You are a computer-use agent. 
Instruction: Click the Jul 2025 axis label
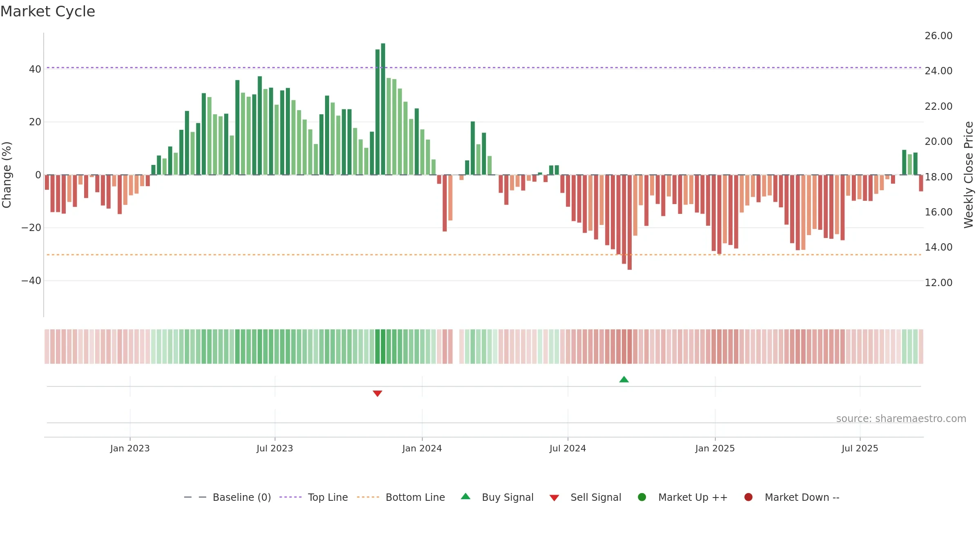pyautogui.click(x=860, y=448)
